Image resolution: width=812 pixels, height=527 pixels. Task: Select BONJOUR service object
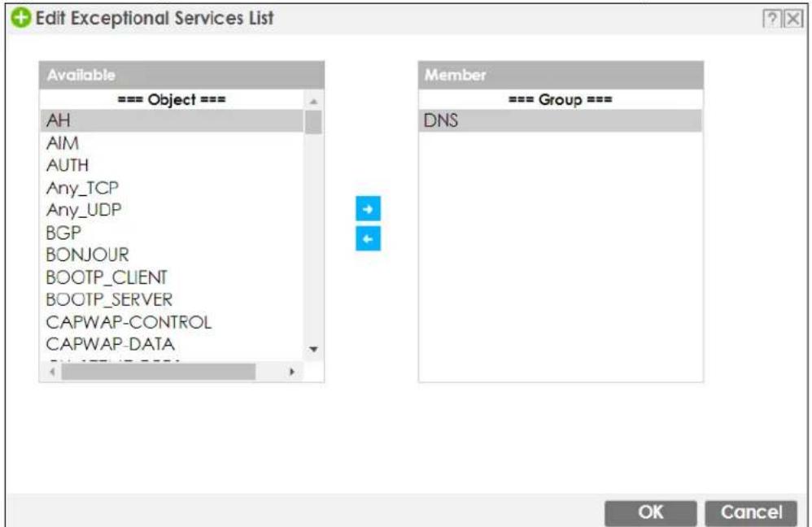tap(172, 255)
